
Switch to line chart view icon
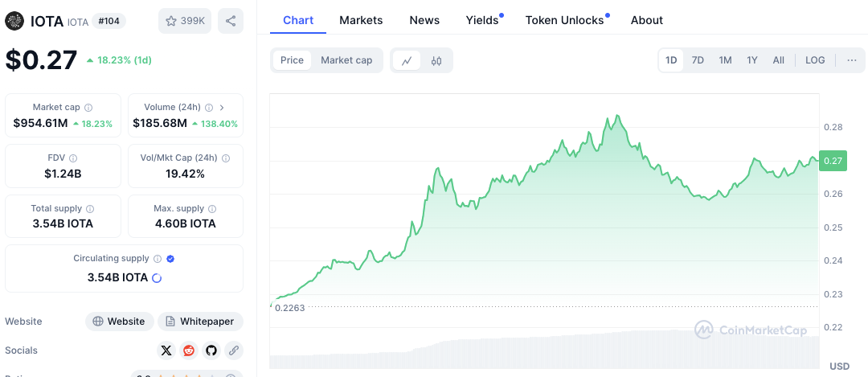pyautogui.click(x=407, y=60)
